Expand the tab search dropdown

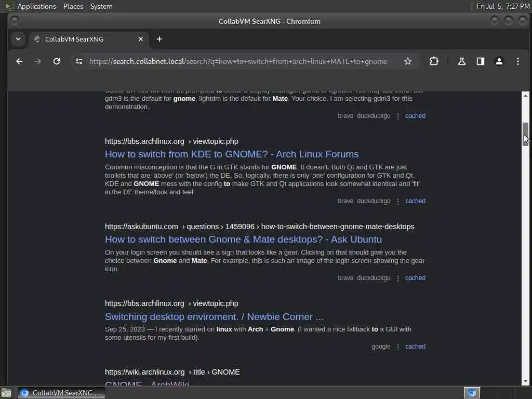[18, 39]
